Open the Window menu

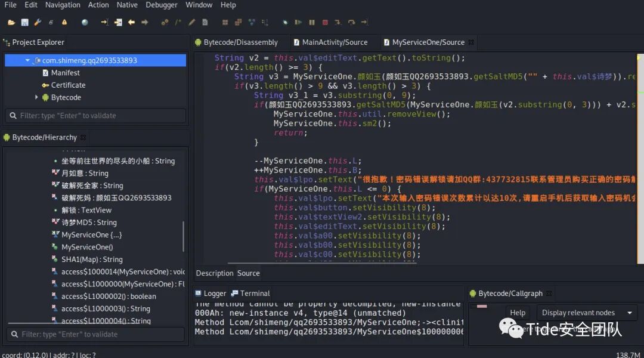coord(199,5)
